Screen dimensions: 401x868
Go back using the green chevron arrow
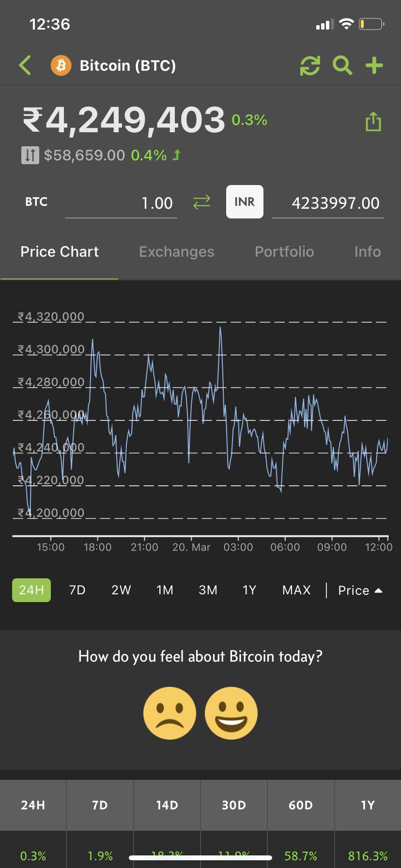pos(25,65)
